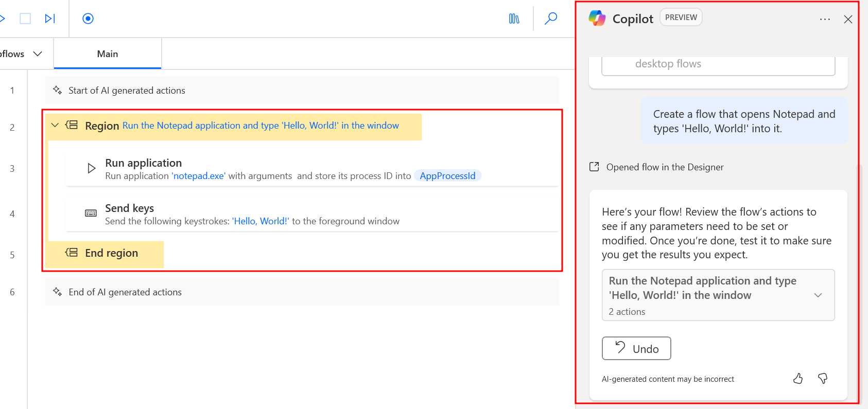This screenshot has width=868, height=409.
Task: Click the Region icon on line 2
Action: point(72,125)
